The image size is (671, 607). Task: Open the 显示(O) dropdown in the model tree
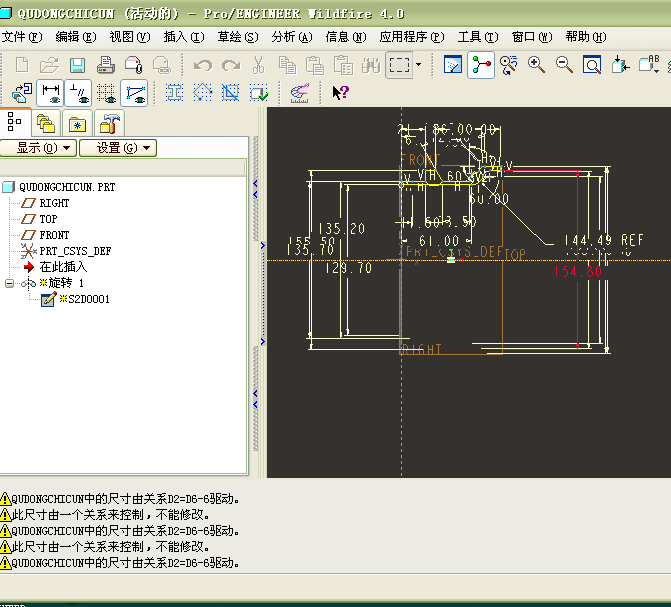pos(38,148)
